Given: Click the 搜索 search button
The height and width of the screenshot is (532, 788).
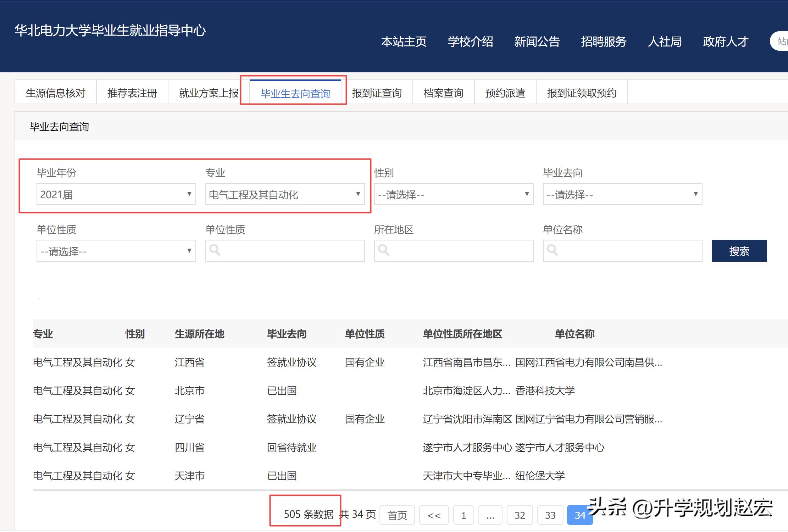Looking at the screenshot, I should (739, 251).
